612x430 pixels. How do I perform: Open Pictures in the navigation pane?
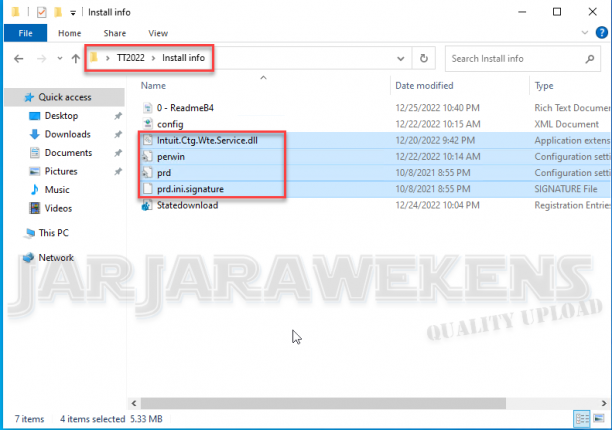[x=61, y=171]
